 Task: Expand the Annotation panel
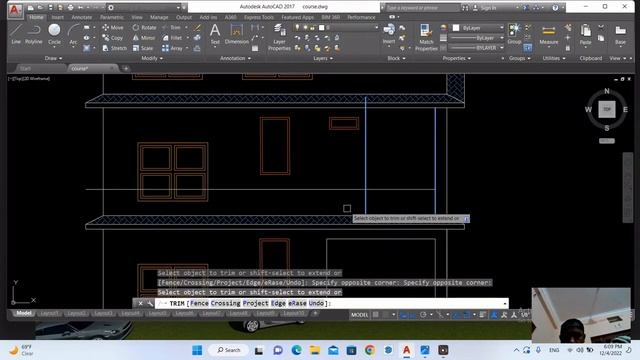click(x=235, y=58)
